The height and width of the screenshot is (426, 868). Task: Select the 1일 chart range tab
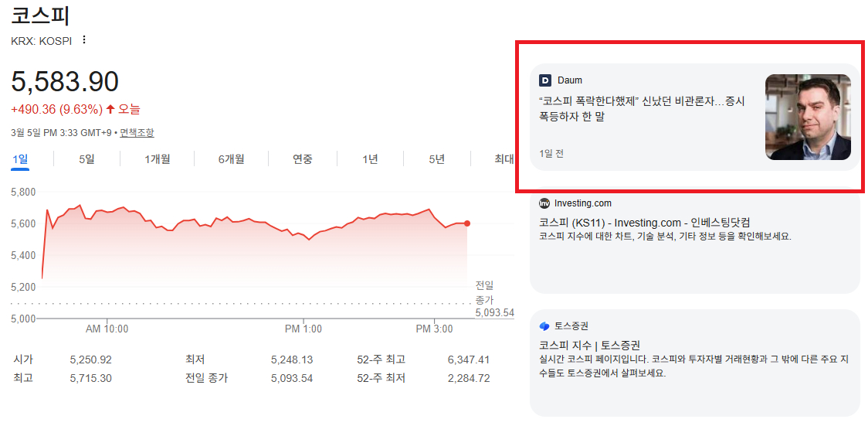click(20, 159)
